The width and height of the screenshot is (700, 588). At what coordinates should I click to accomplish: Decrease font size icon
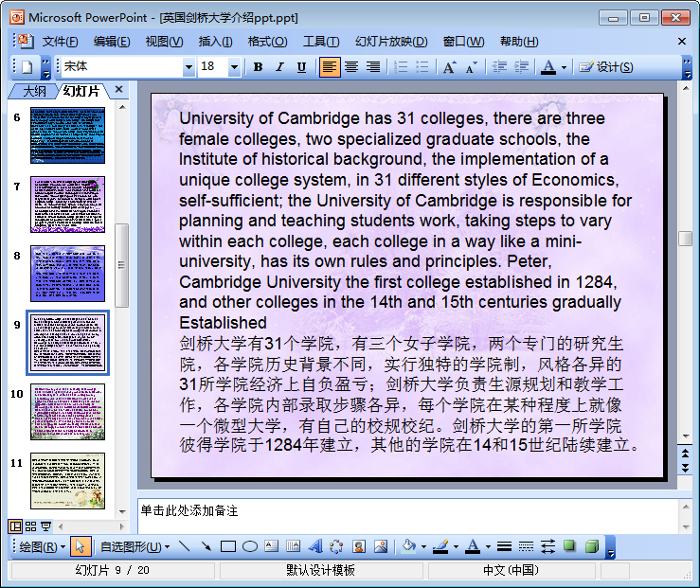click(x=472, y=67)
